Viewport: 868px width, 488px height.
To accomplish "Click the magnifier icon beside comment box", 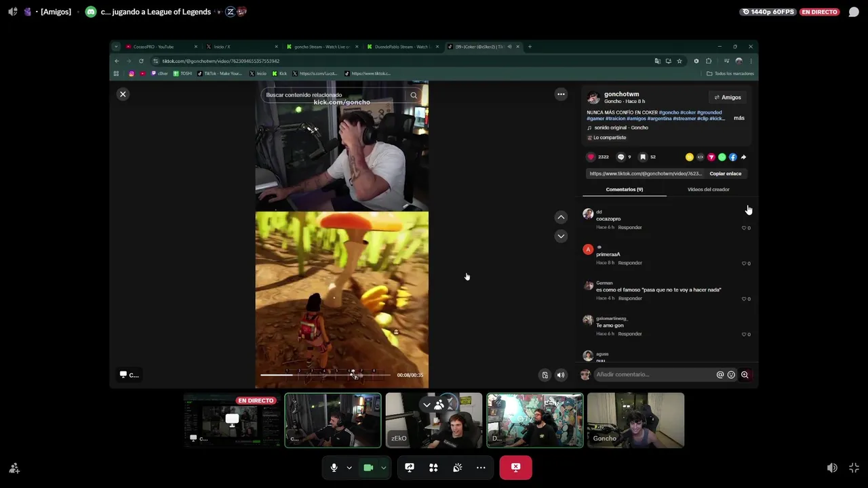I will click(745, 375).
